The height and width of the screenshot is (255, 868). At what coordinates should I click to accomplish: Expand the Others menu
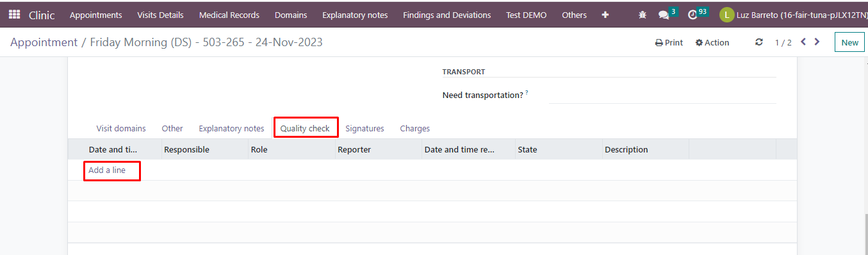(x=574, y=15)
